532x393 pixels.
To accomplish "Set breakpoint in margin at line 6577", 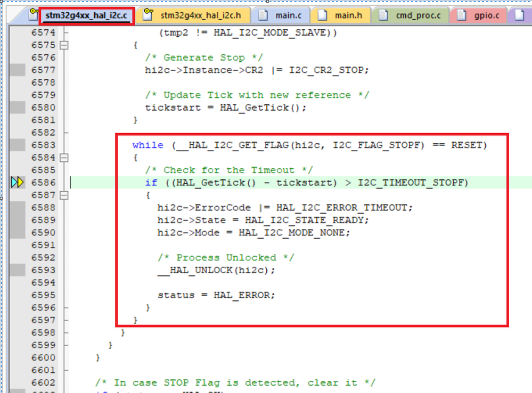I will [x=17, y=70].
